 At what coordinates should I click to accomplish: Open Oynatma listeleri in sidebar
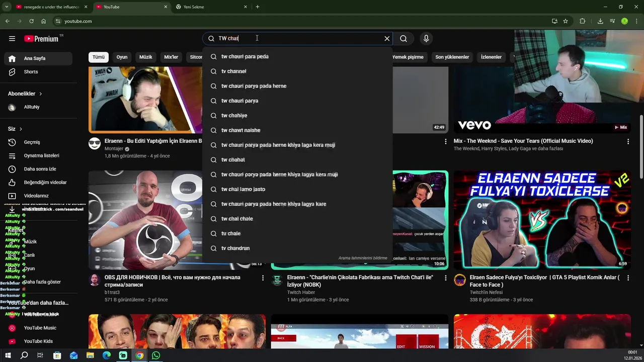tap(38, 155)
